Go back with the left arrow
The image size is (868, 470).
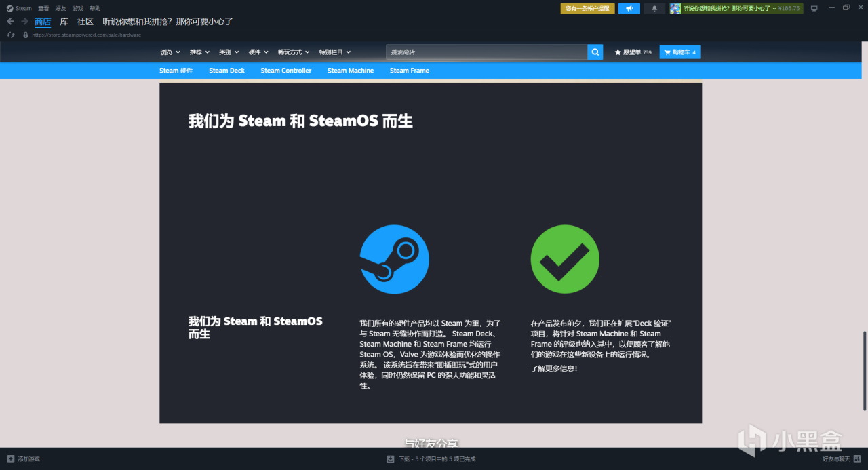coord(10,21)
